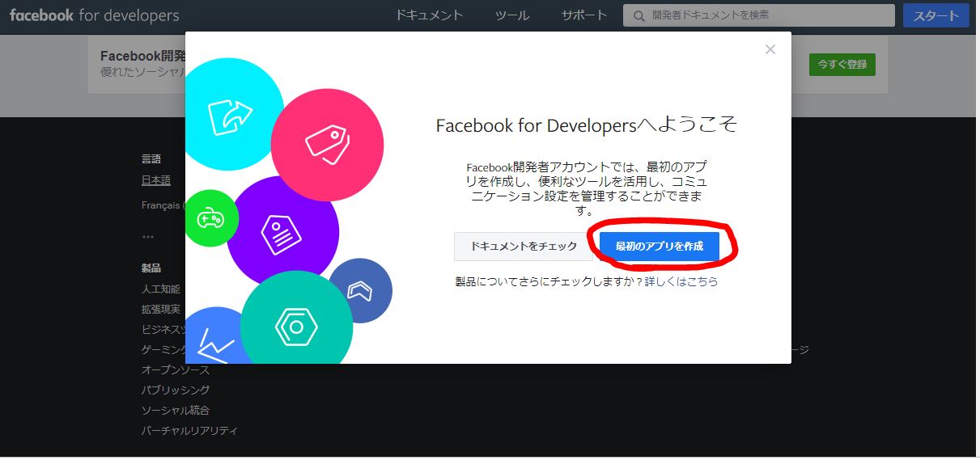This screenshot has width=980, height=460.
Task: Open the オープンソース footer link
Action: point(175,369)
